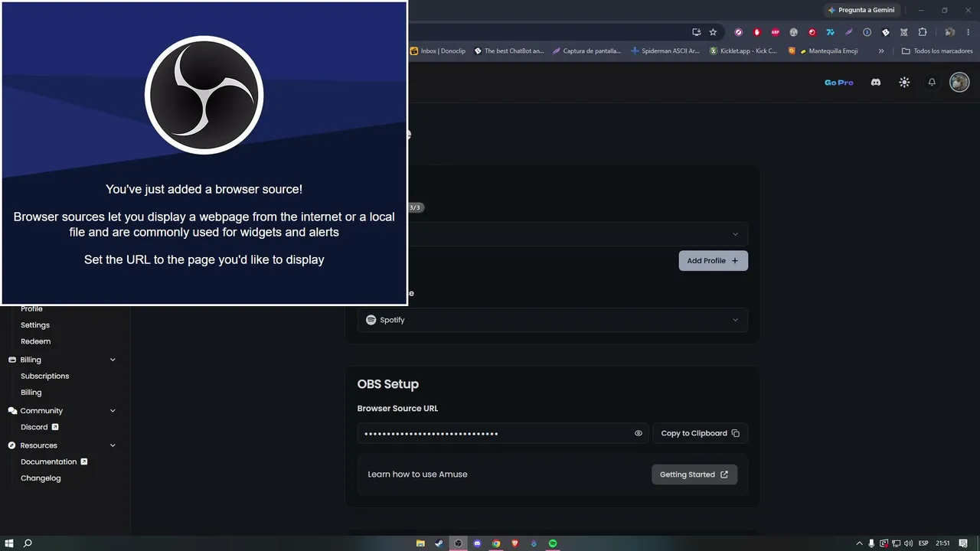
Task: Reveal the hidden Browser Source URL with the eye icon
Action: click(x=639, y=433)
